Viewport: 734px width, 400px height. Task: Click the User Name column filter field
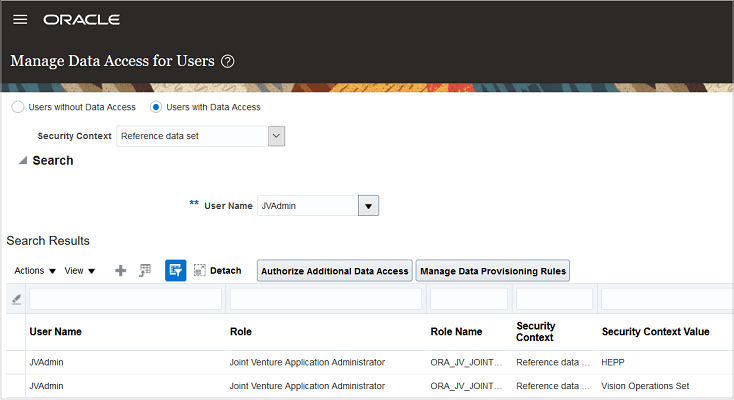125,299
